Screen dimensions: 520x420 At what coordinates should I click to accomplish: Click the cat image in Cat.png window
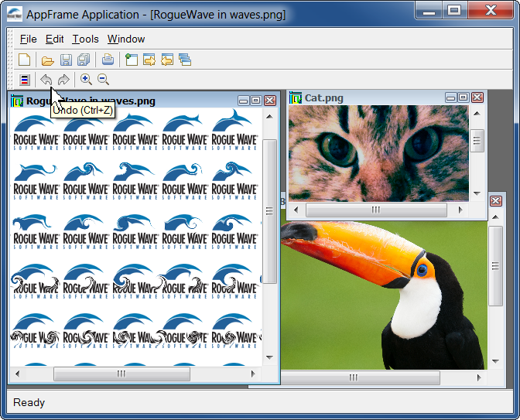[x=378, y=153]
